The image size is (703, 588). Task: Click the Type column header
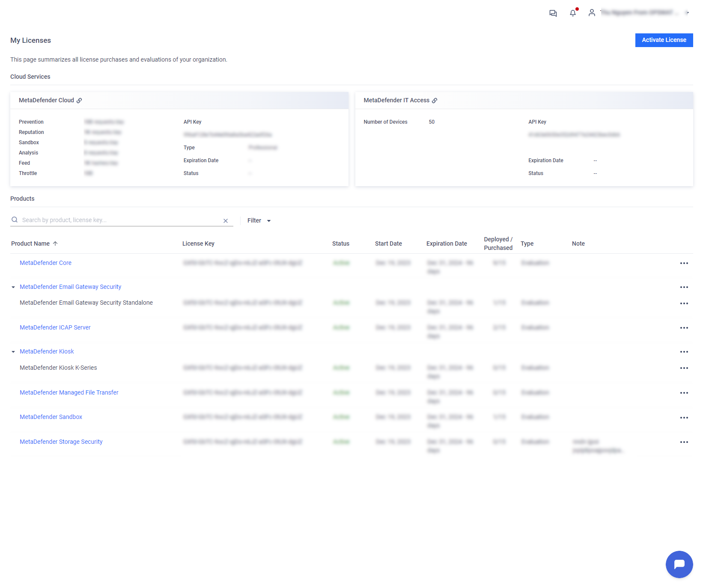[x=527, y=244]
